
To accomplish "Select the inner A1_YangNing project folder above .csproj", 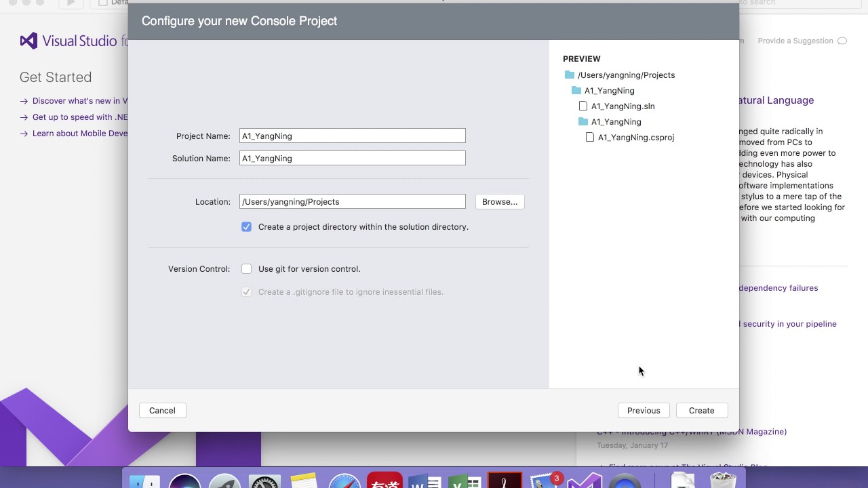I will (x=616, y=122).
